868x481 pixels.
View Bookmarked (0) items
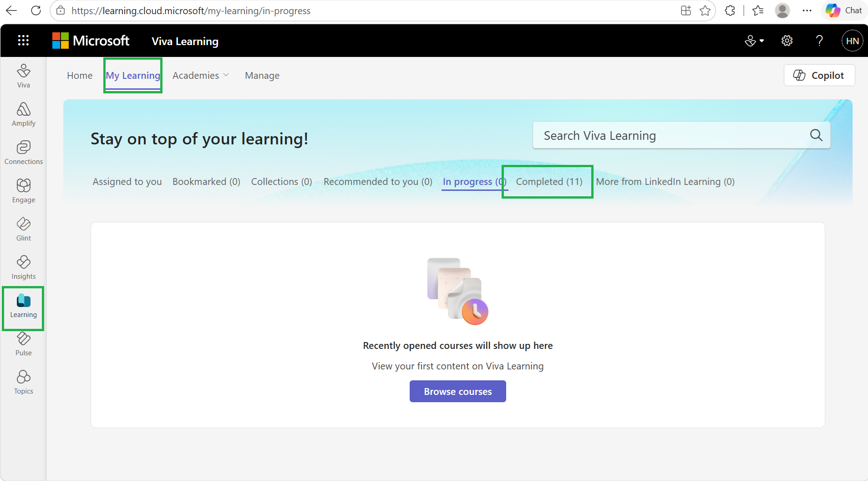pos(206,182)
